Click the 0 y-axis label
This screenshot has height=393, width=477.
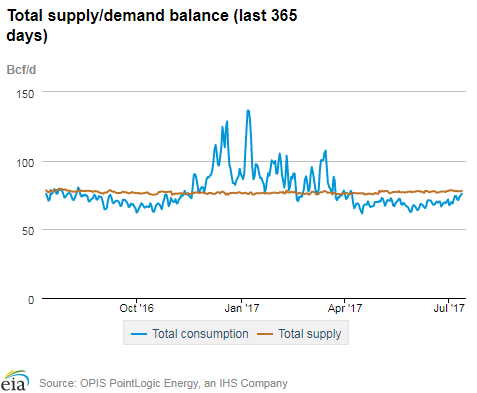[x=31, y=300]
